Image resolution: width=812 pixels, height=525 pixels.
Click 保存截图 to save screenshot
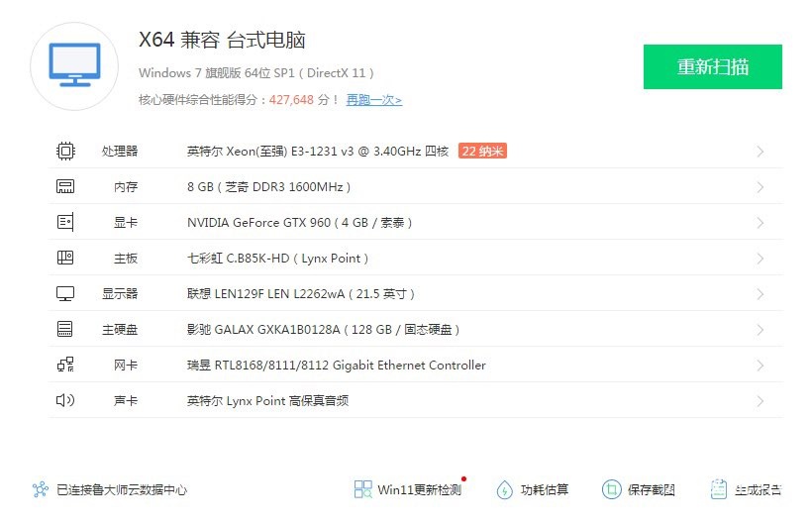652,489
